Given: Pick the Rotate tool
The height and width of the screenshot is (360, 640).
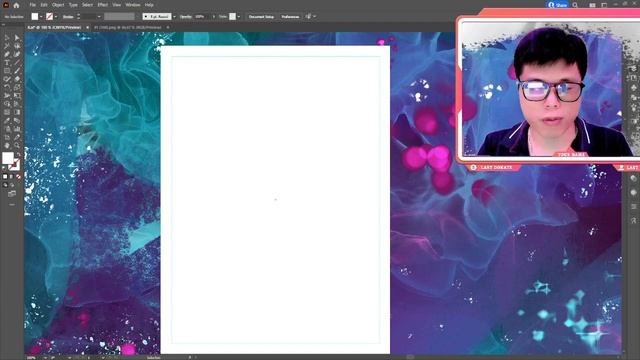Looking at the screenshot, I should (x=7, y=87).
